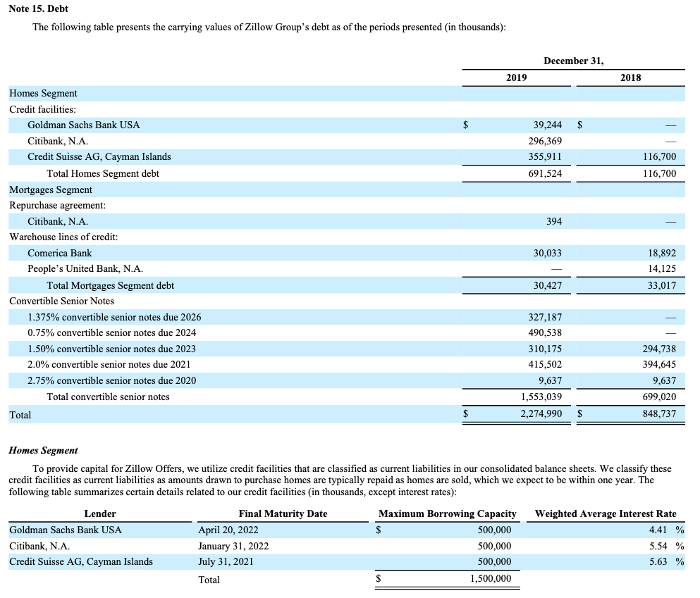Click the grand total 2,274,990
The width and height of the screenshot is (700, 598).
(x=541, y=414)
